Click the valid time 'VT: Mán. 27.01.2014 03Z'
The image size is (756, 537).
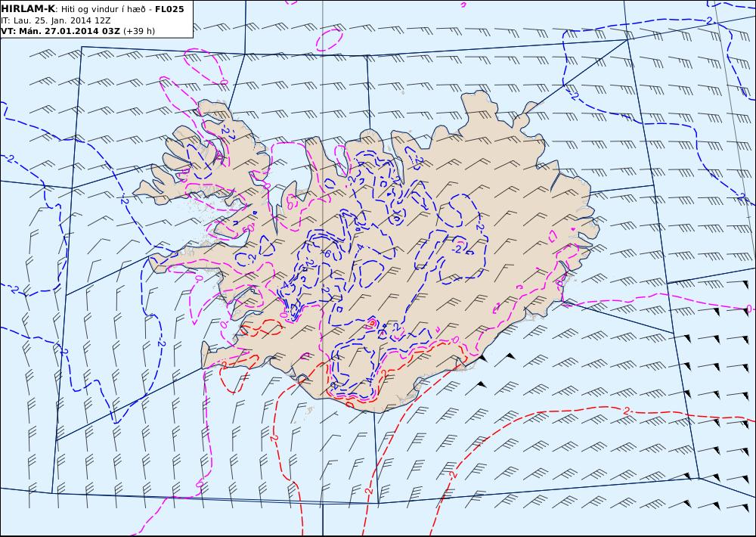click(x=60, y=31)
